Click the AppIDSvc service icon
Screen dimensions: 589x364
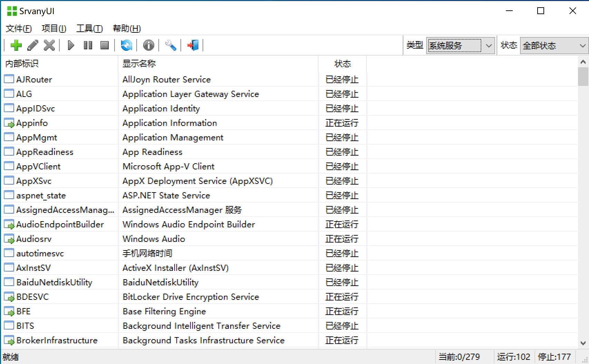[9, 108]
